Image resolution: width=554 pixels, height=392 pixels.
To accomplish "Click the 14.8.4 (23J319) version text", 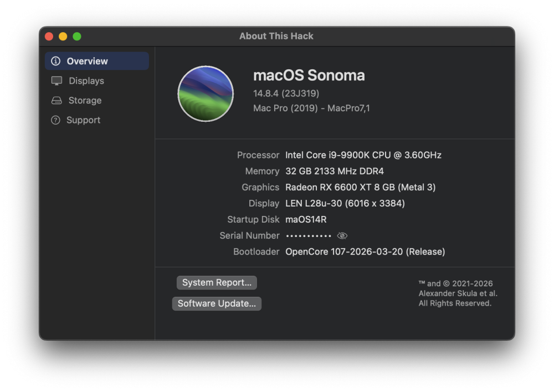I will (286, 94).
